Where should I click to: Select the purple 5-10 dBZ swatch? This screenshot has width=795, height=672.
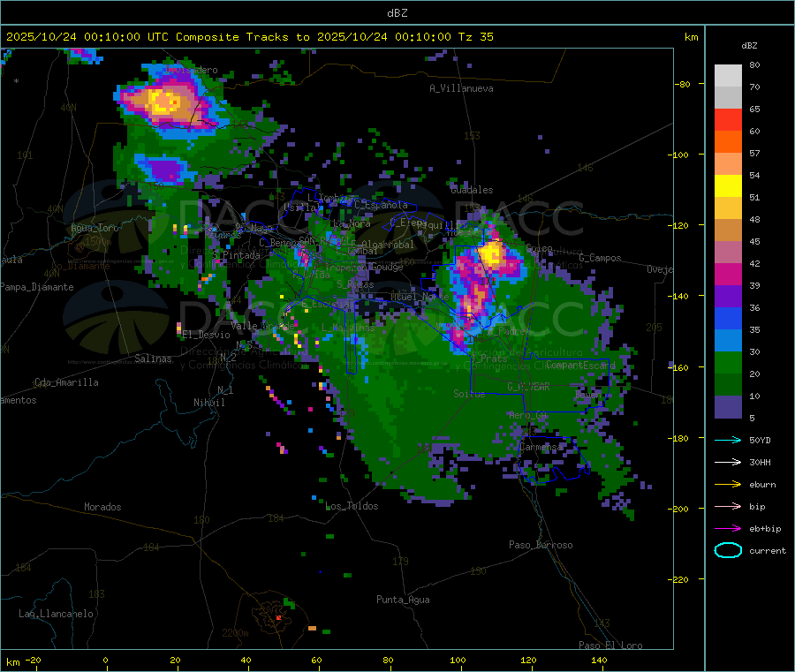pyautogui.click(x=728, y=407)
